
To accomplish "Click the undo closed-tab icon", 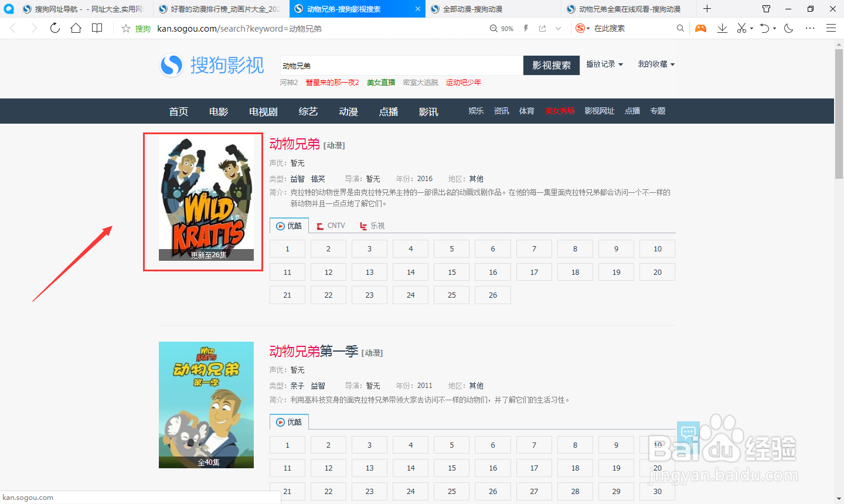I will pos(764,28).
